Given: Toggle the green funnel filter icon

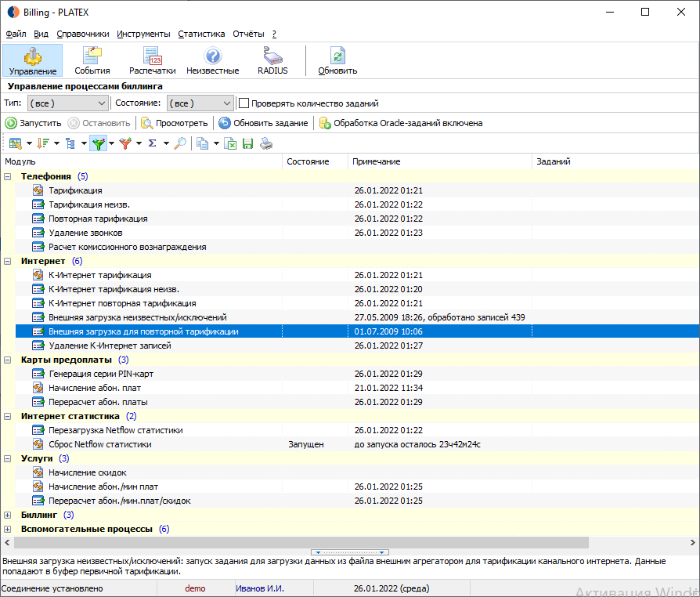Looking at the screenshot, I should coord(98,143).
